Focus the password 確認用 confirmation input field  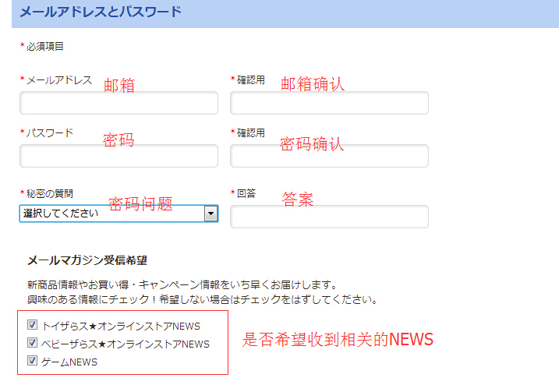[x=329, y=156]
